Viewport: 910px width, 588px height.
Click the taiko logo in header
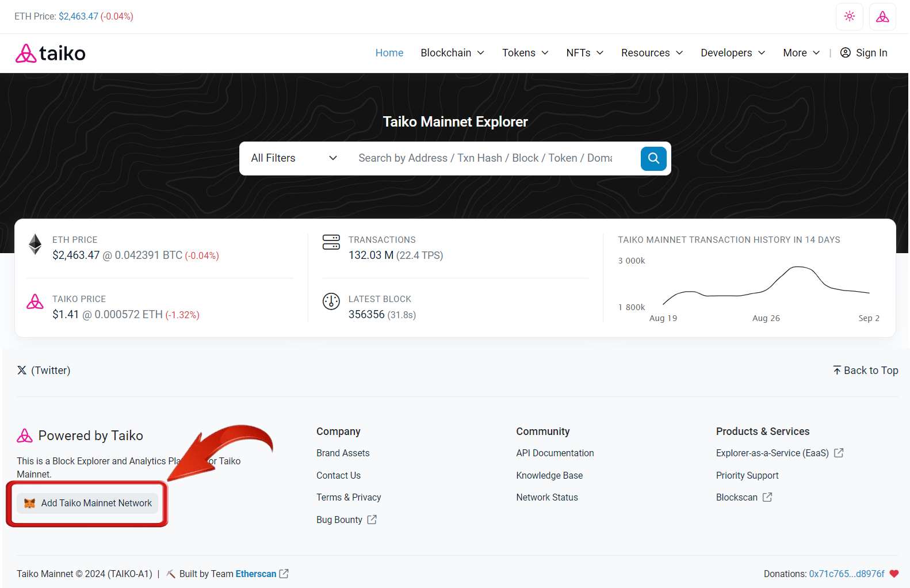point(51,53)
